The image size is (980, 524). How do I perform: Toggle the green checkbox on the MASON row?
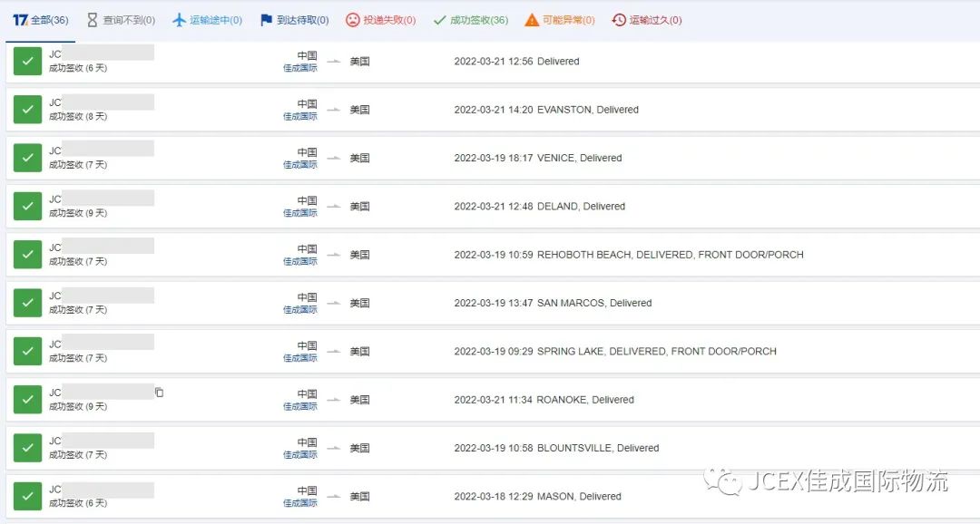pos(28,497)
